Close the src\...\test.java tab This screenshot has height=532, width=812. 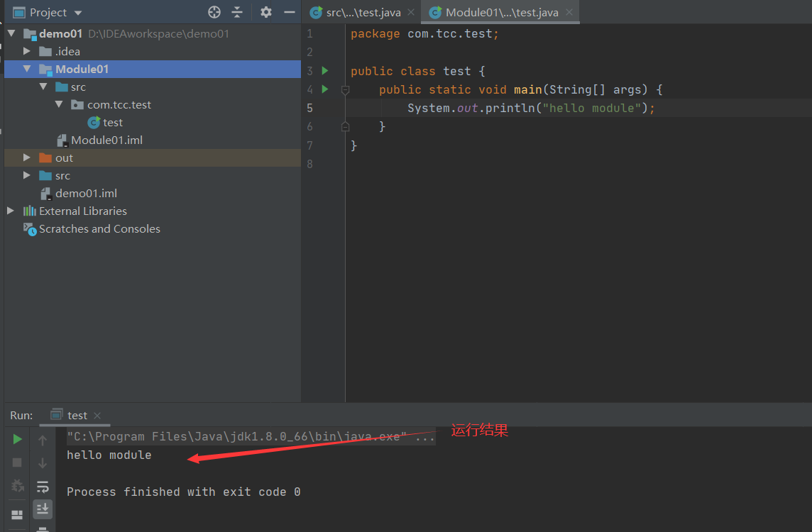[411, 12]
